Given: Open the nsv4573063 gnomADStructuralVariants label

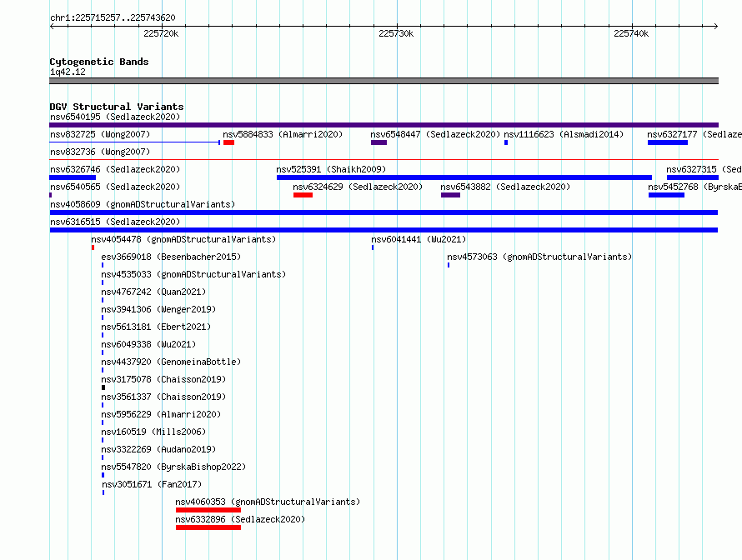Looking at the screenshot, I should (x=539, y=257).
